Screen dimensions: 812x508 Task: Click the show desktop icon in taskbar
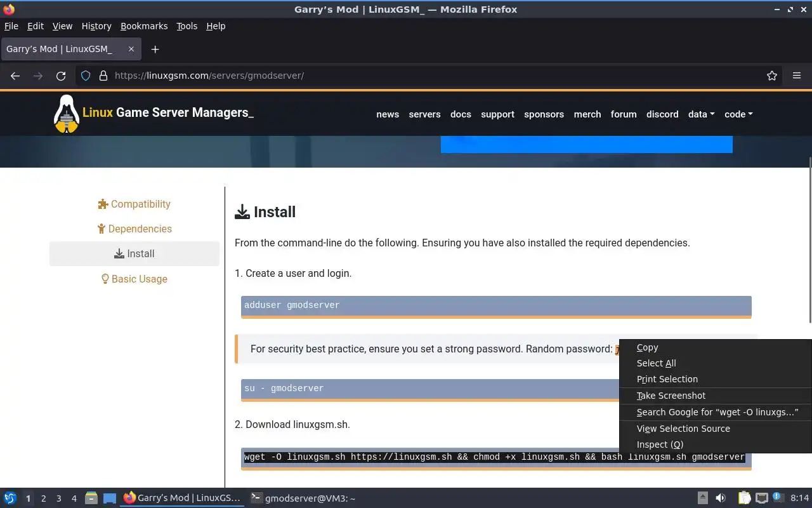(110, 498)
